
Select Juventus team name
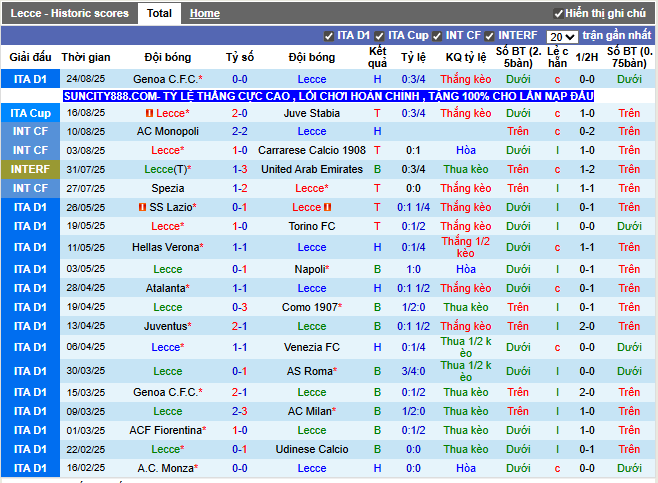(x=165, y=326)
